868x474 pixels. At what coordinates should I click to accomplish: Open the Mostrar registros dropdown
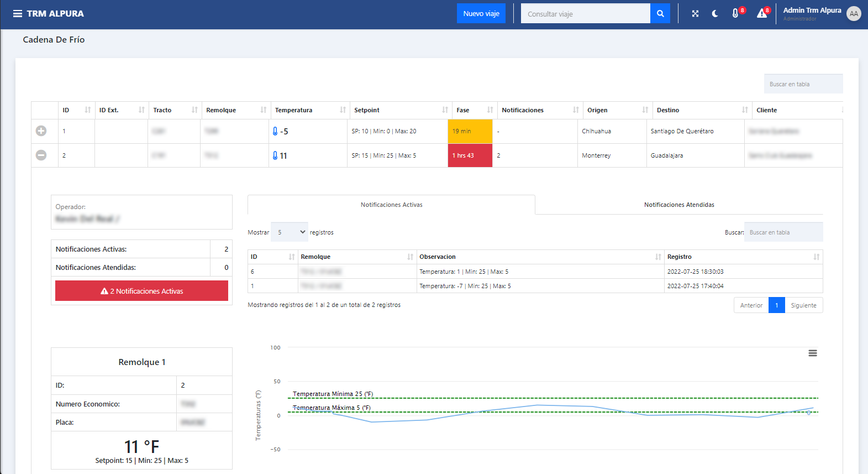tap(290, 232)
